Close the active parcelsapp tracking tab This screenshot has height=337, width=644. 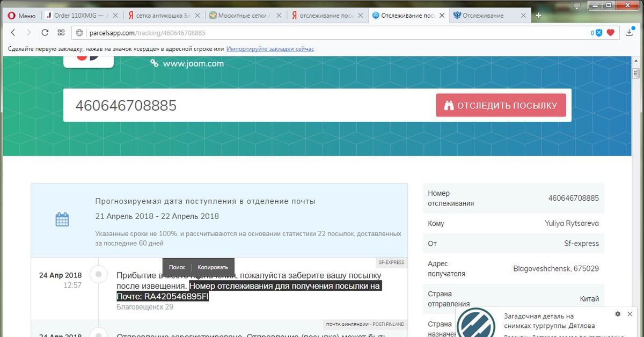click(442, 16)
